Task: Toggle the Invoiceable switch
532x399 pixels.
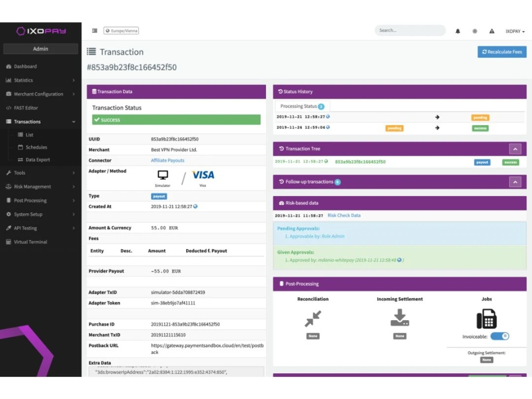Action: (500, 336)
